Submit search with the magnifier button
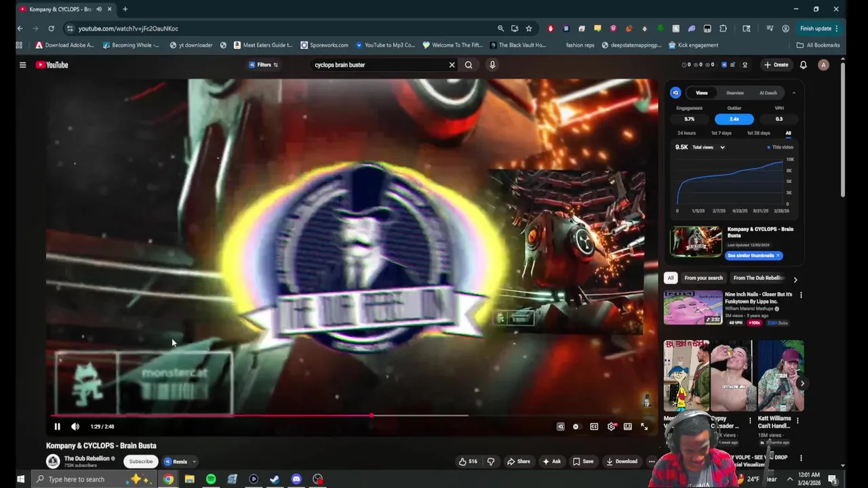 (469, 65)
